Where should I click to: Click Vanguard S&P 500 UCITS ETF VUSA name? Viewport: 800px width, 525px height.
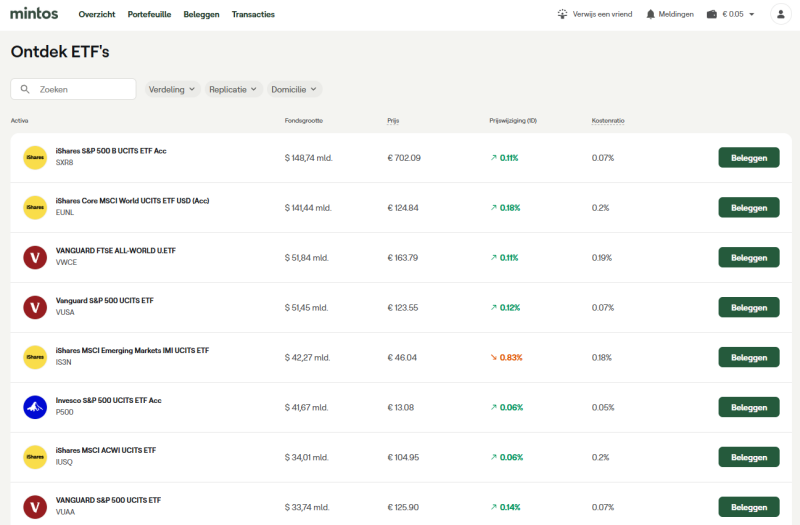pos(104,301)
